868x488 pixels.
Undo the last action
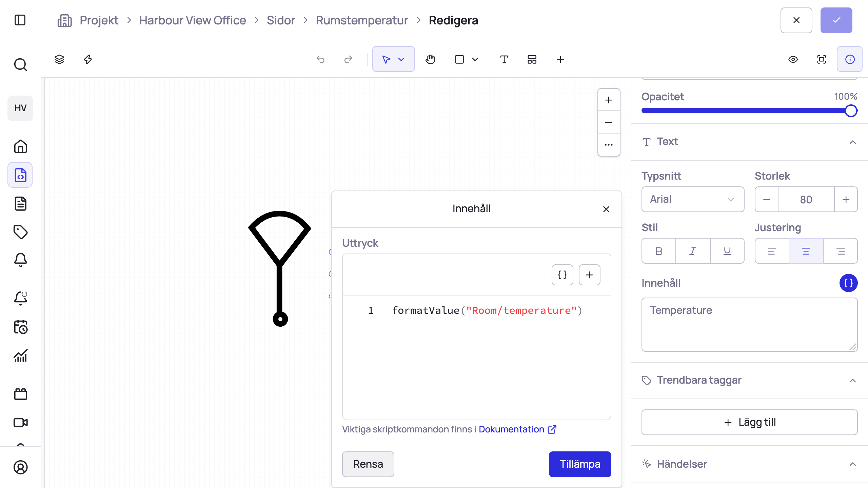(x=320, y=59)
